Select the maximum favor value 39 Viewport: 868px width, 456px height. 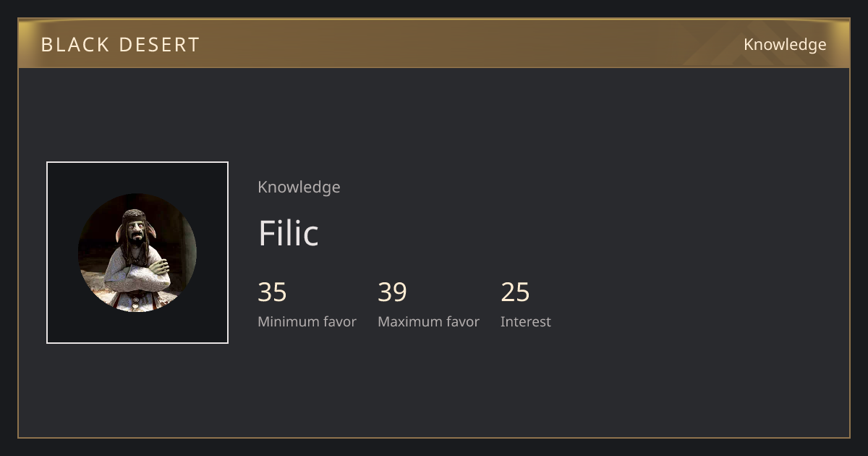pyautogui.click(x=392, y=292)
